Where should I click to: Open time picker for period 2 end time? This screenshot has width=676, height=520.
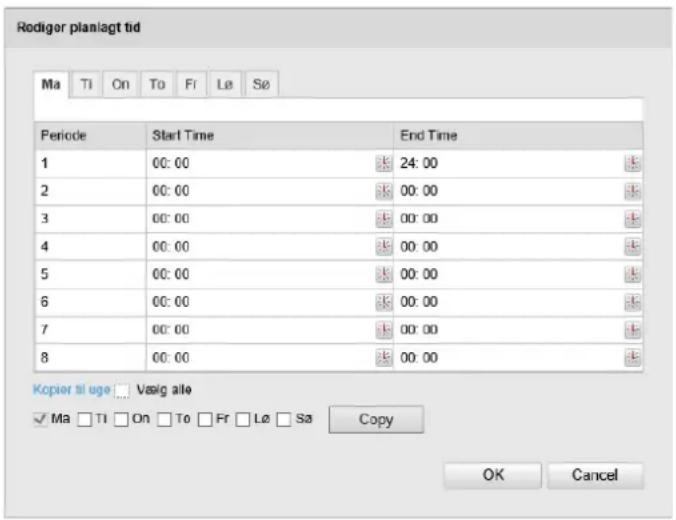(x=632, y=191)
